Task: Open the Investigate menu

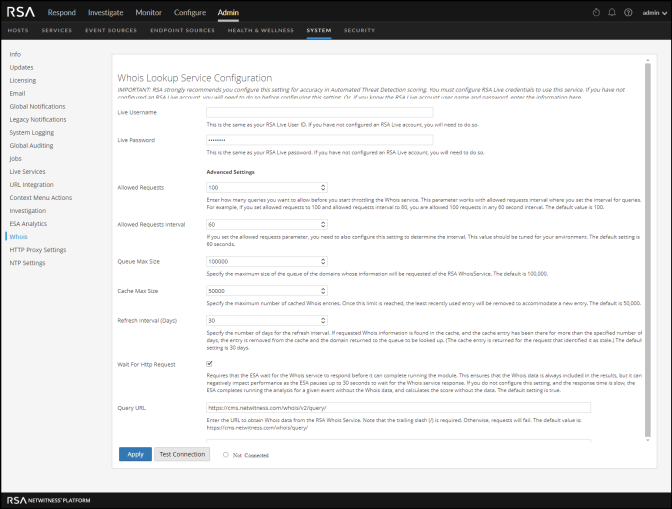Action: pyautogui.click(x=105, y=12)
